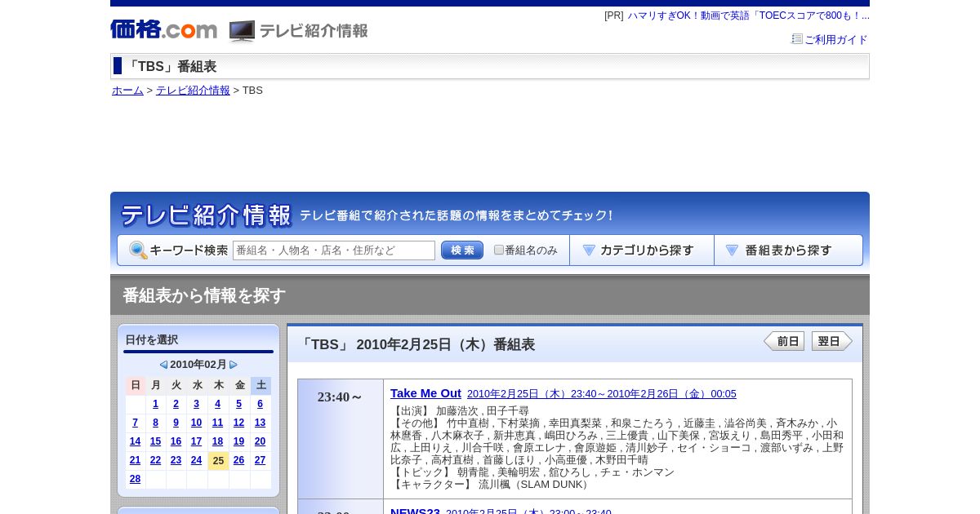The width and height of the screenshot is (980, 514).
Task: Go to next month in calendar
Action: click(234, 365)
